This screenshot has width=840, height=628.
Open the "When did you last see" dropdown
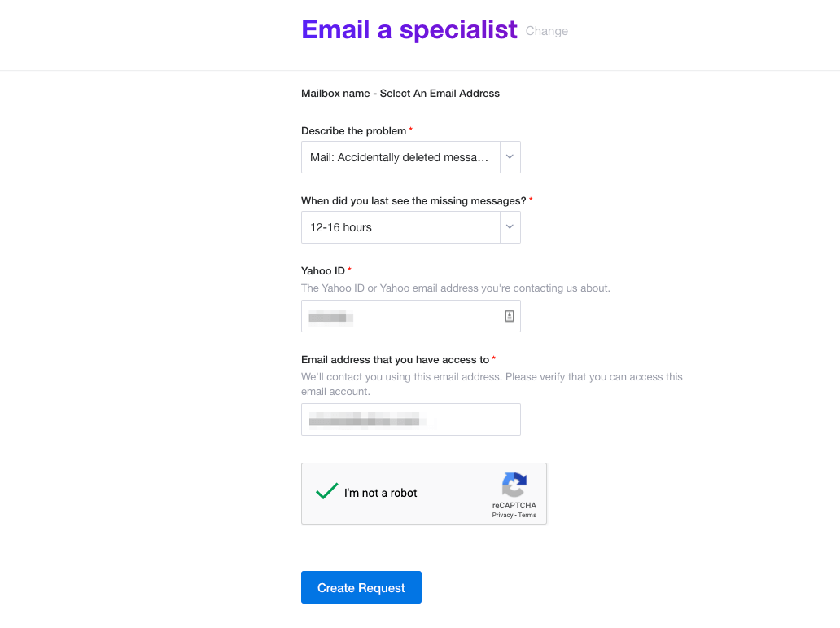click(x=401, y=227)
